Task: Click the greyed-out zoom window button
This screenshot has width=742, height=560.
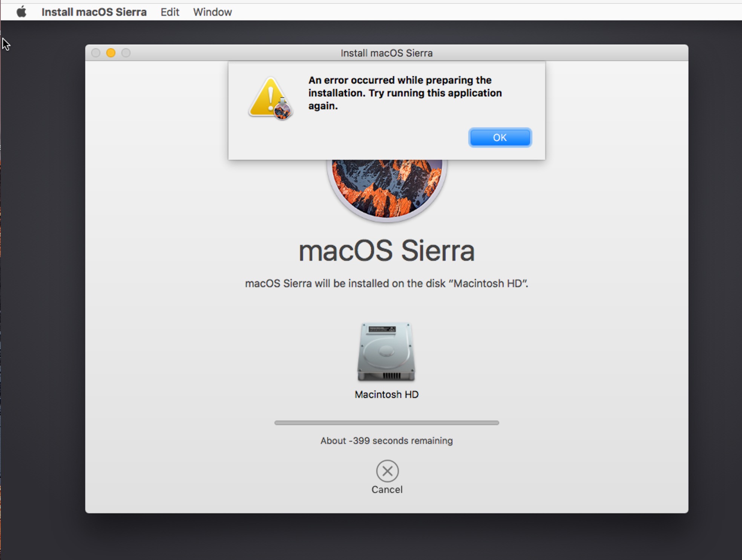Action: click(x=126, y=53)
